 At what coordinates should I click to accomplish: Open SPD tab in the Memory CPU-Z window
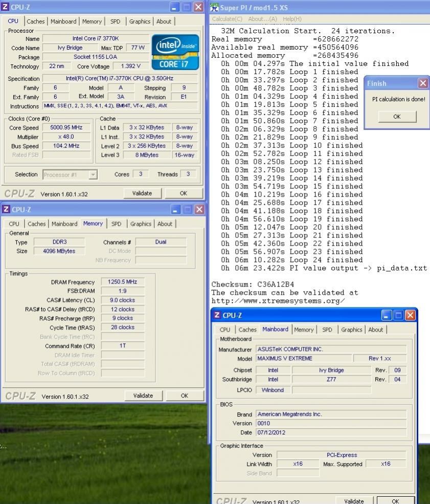coord(116,224)
